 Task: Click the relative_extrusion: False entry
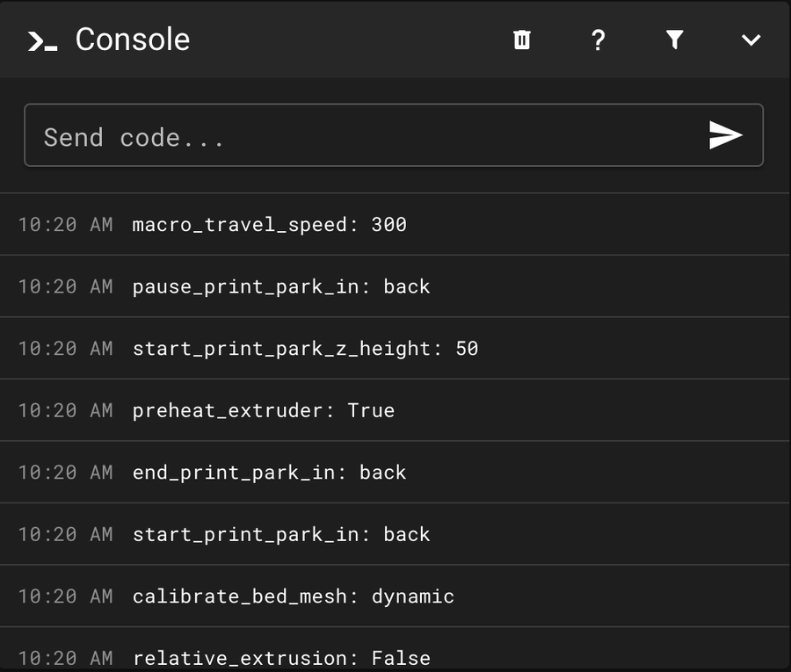tap(281, 658)
